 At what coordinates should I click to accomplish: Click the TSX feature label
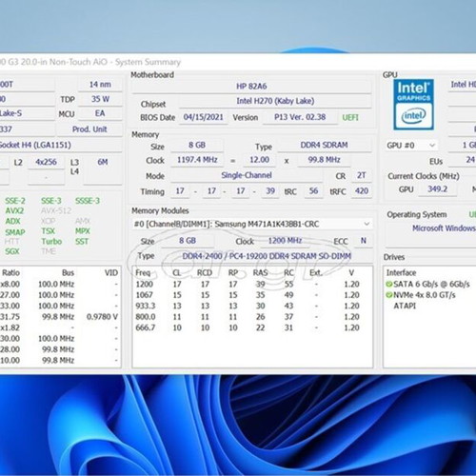click(x=48, y=231)
